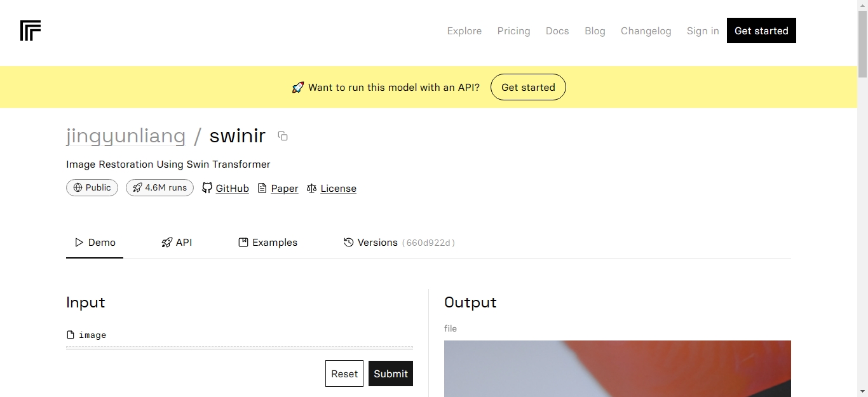Open the Docs page
The height and width of the screenshot is (397, 868).
[557, 30]
